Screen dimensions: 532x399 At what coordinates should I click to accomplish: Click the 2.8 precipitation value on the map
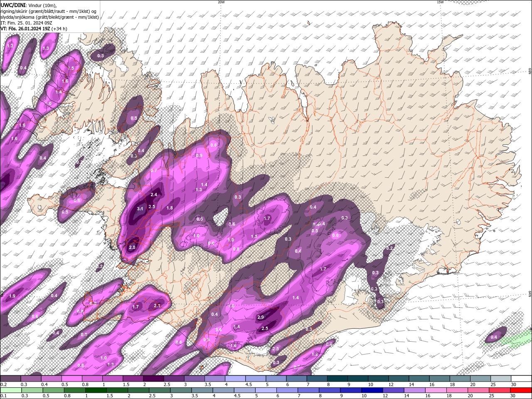coord(132,247)
